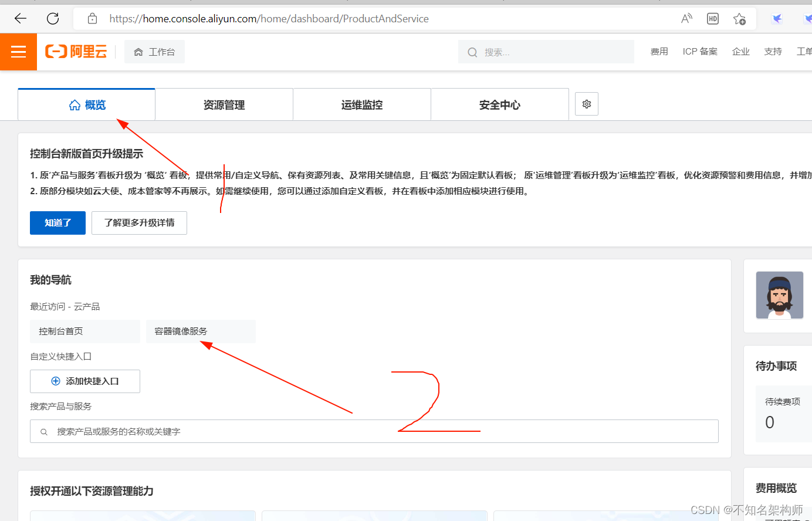812x521 pixels.
Task: Add page to favorites star icon
Action: [739, 19]
